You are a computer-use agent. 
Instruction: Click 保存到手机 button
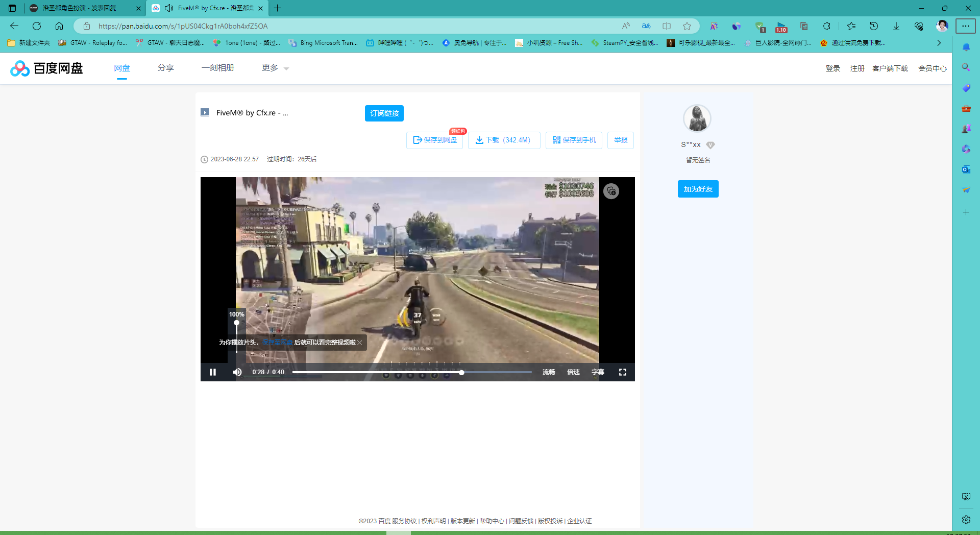tap(574, 140)
